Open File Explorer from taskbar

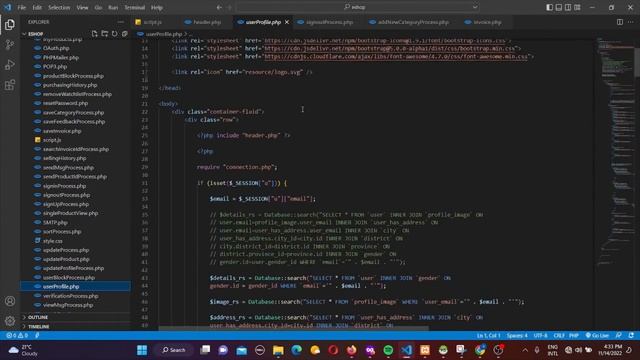(x=278, y=350)
